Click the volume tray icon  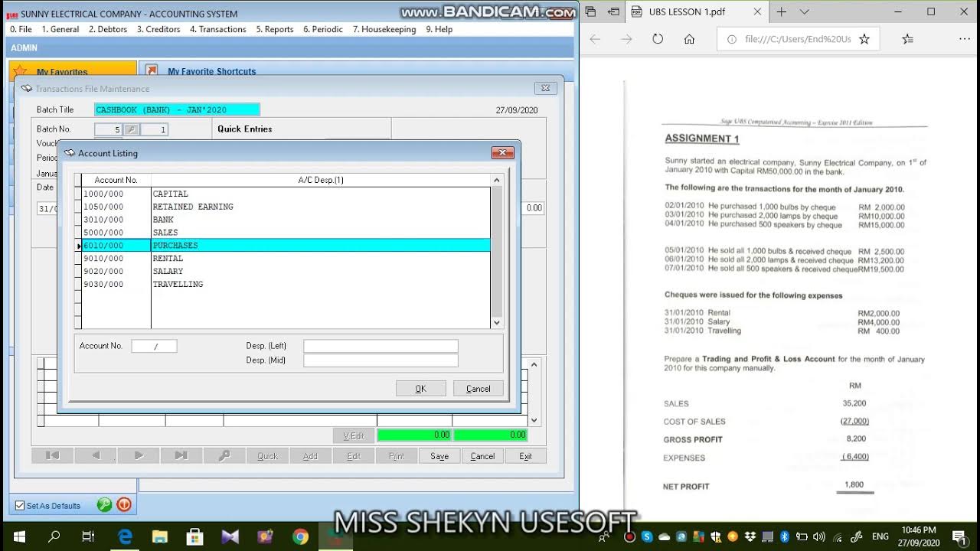tap(819, 536)
